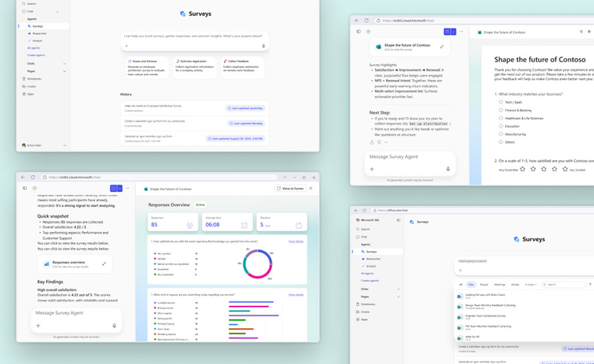Close the Responses Overview panel
This screenshot has height=364, width=594.
(311, 189)
